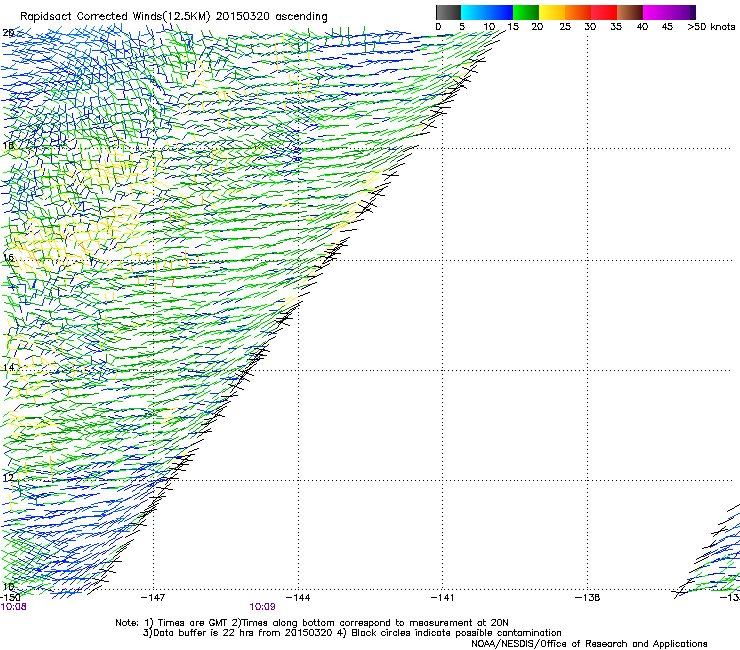
Task: Click the longitude axis label '-147'
Action: [153, 598]
